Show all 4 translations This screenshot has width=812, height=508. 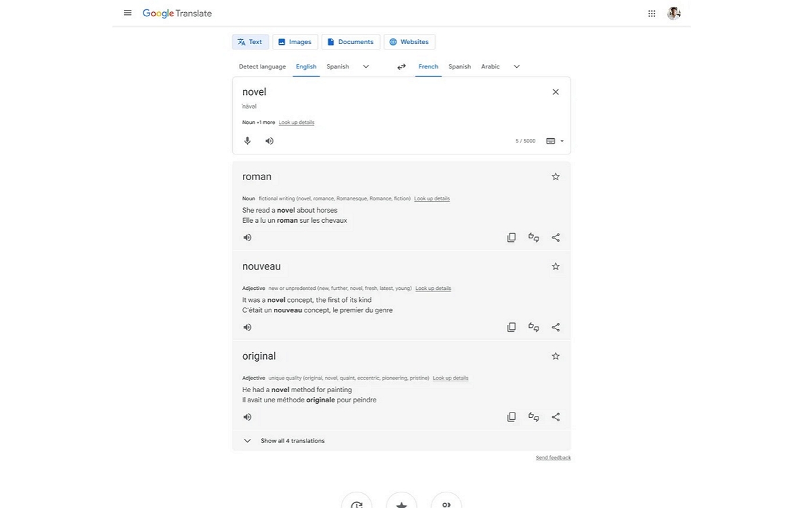coord(292,440)
